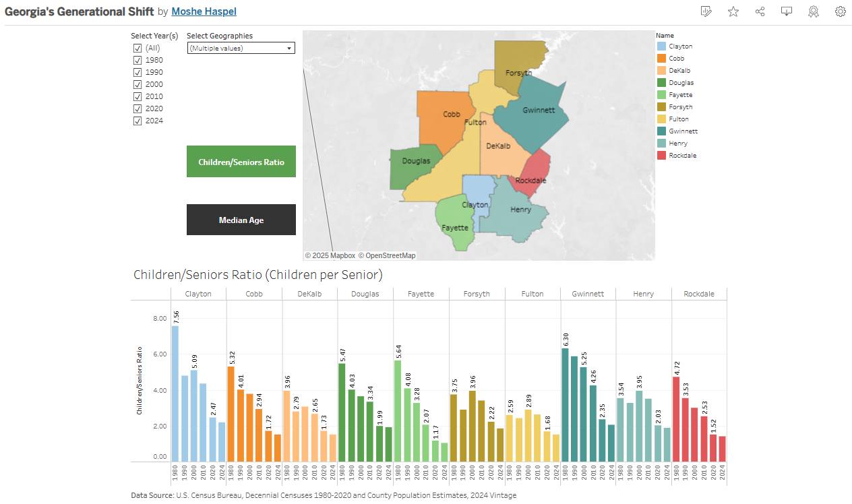Click the Children/Seniors Ratio y-axis label

pyautogui.click(x=140, y=380)
